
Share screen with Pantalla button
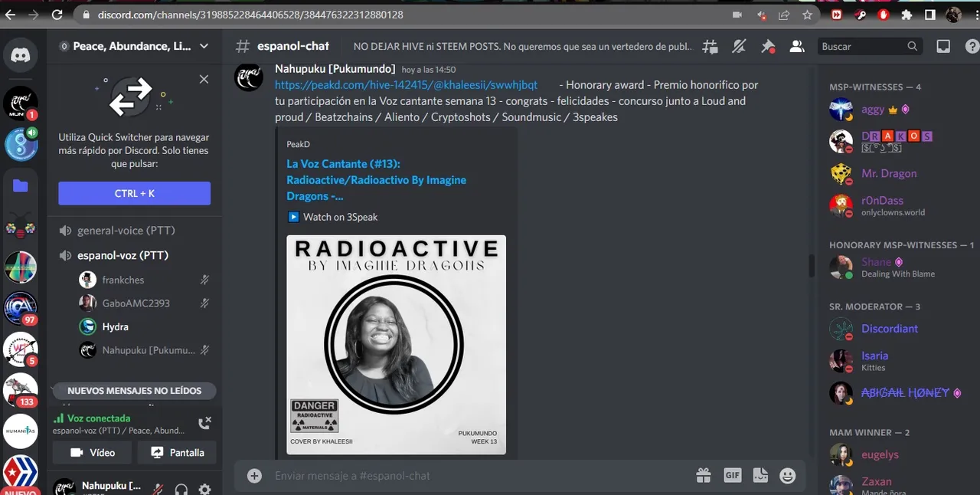(177, 452)
